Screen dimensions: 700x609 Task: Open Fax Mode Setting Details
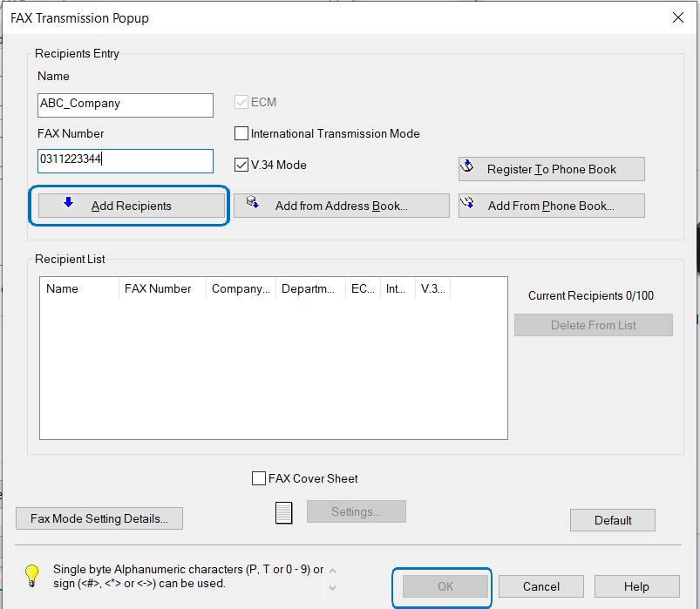click(99, 518)
